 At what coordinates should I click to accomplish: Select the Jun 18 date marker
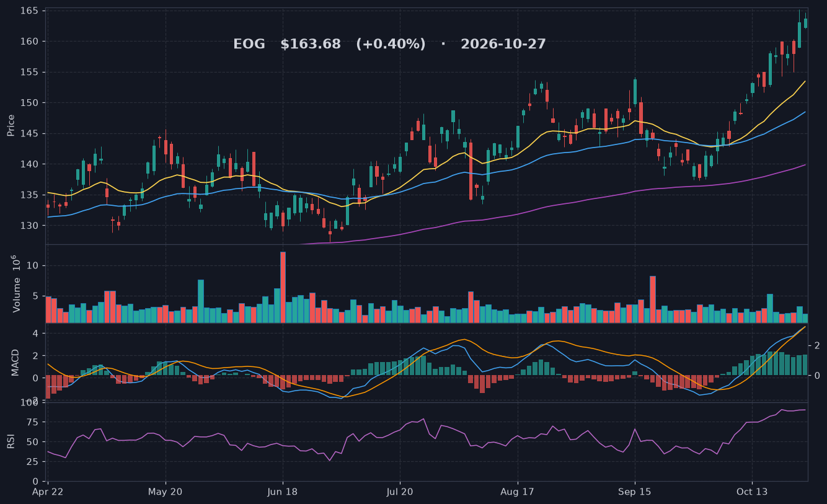coord(283,492)
